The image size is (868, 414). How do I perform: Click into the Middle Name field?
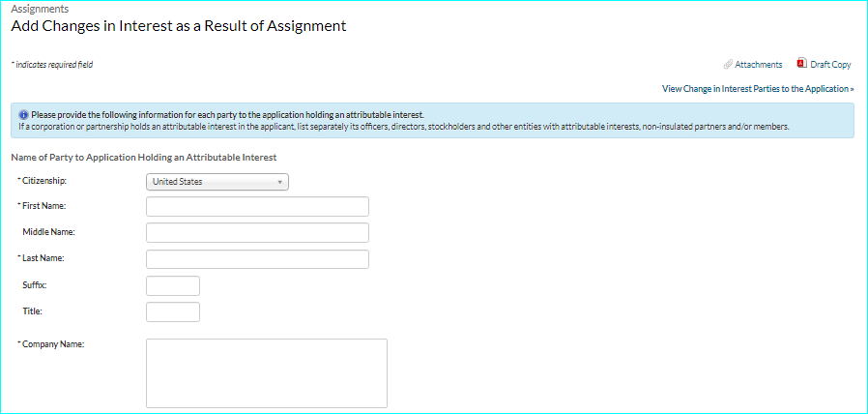(257, 232)
